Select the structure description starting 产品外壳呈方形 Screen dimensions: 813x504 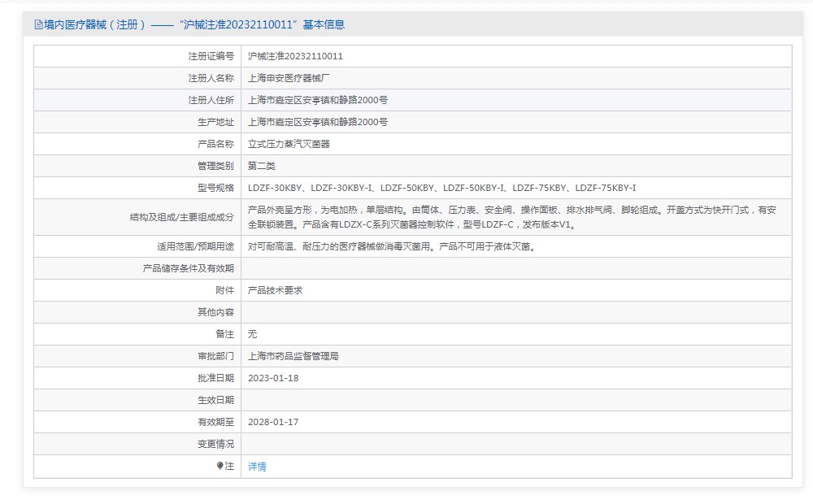coord(511,217)
